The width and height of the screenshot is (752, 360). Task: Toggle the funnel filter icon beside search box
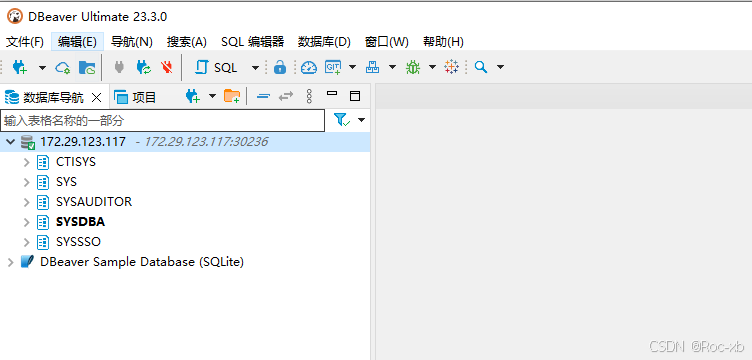coord(342,120)
